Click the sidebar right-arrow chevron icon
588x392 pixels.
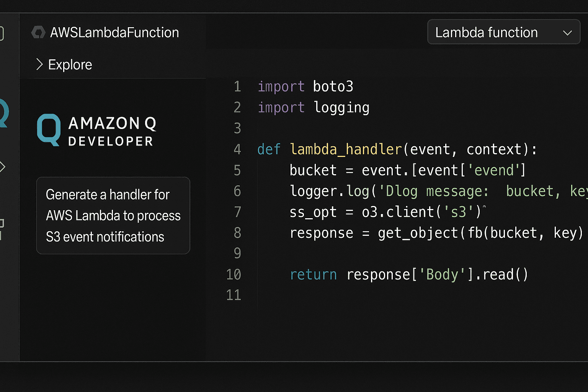click(3, 167)
